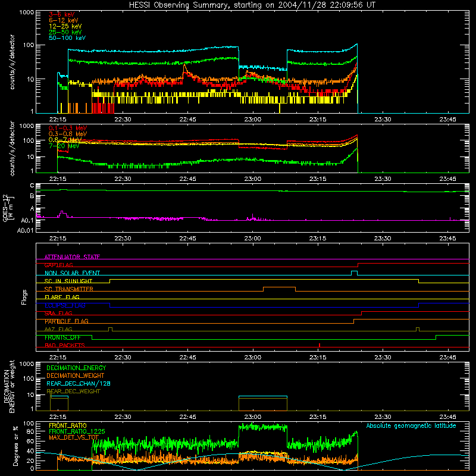
Task: Click the DECIMATION_ENERGY legend label
Action: (x=76, y=368)
